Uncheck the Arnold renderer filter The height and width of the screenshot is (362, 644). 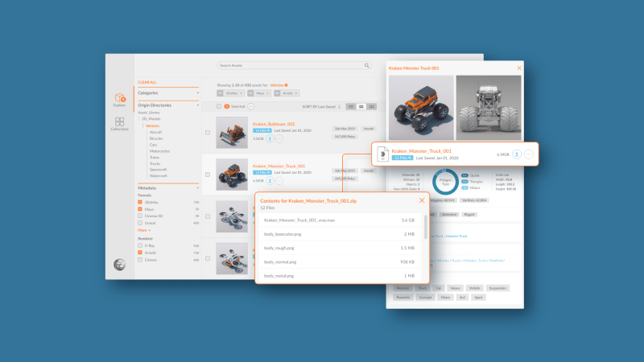[140, 253]
